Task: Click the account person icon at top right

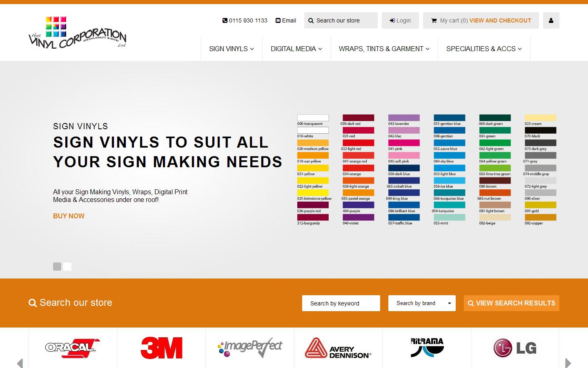Action: point(551,20)
